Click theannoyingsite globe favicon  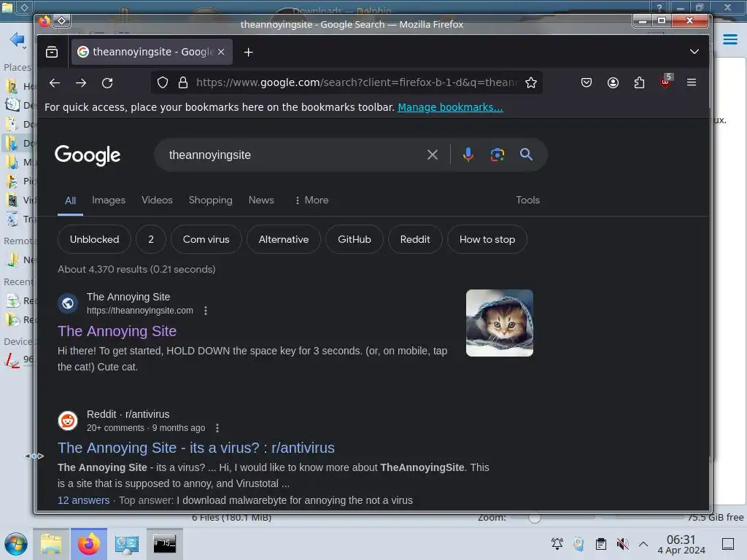68,303
